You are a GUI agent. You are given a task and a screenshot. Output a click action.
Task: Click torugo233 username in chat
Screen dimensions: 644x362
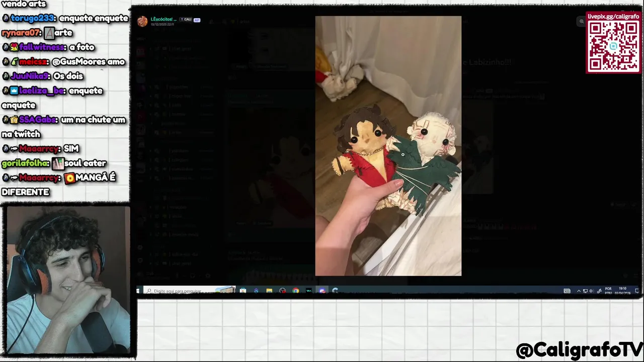coord(32,18)
